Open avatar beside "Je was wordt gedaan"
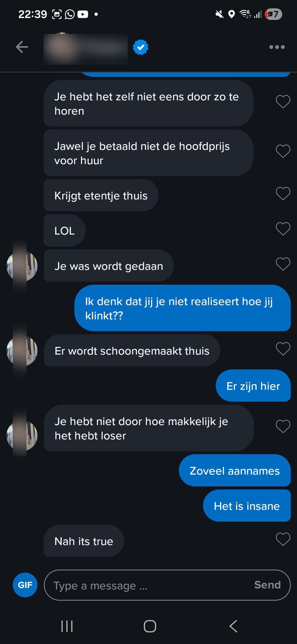The image size is (297, 644). (22, 266)
